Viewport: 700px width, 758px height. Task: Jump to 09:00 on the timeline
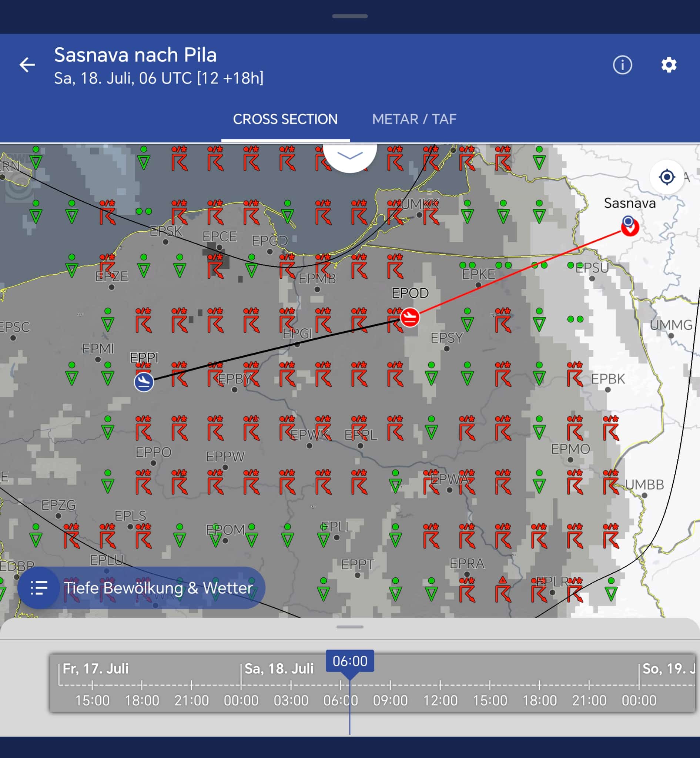(x=390, y=700)
